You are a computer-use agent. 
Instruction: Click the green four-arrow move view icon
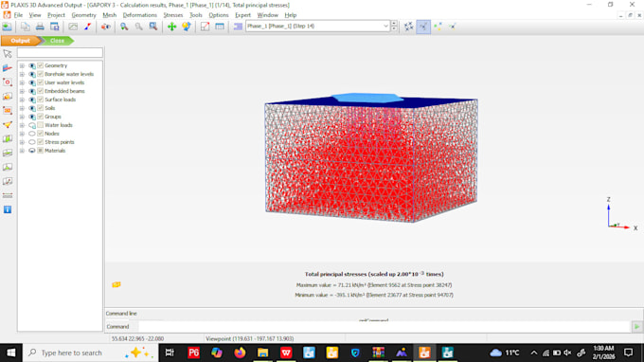171,27
